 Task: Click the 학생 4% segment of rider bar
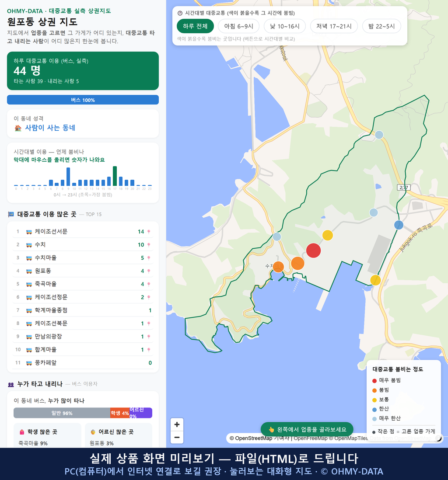(120, 413)
